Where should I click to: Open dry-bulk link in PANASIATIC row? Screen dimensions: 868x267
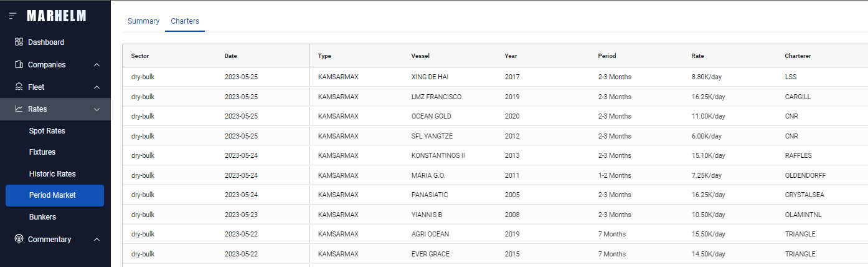pos(143,195)
